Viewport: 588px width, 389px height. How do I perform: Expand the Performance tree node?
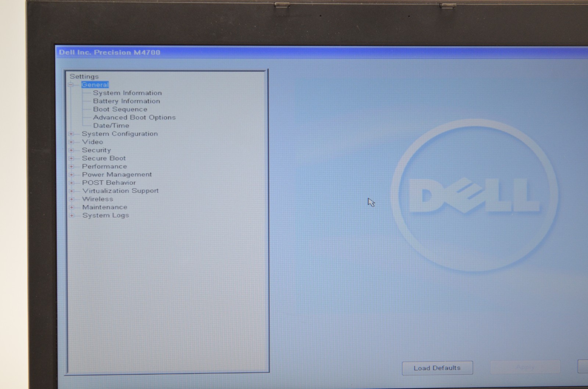71,166
